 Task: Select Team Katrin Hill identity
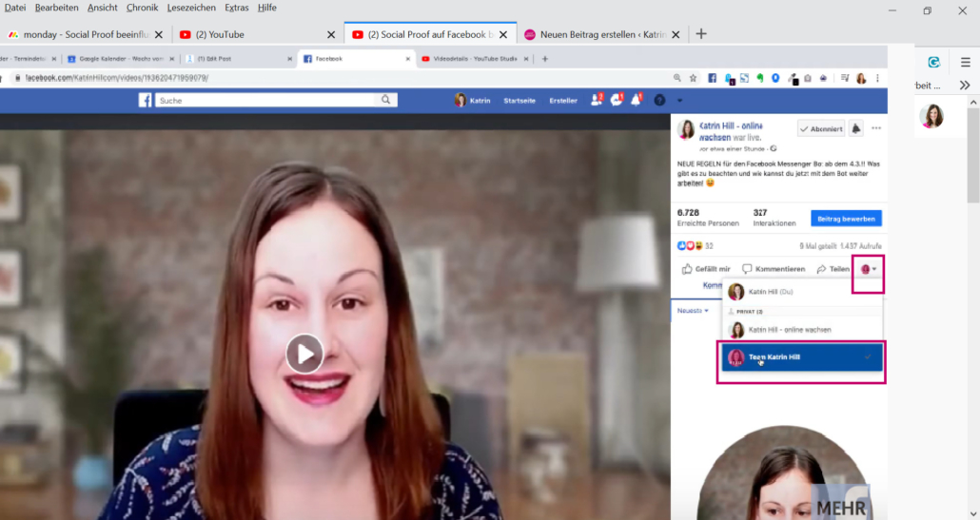tap(802, 357)
